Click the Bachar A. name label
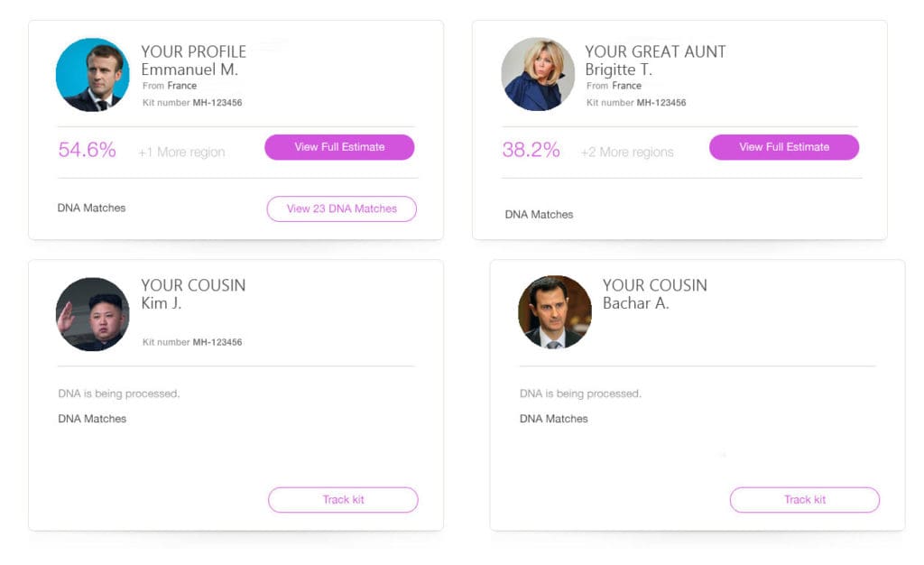Screen dimensions: 924x565 (x=635, y=303)
